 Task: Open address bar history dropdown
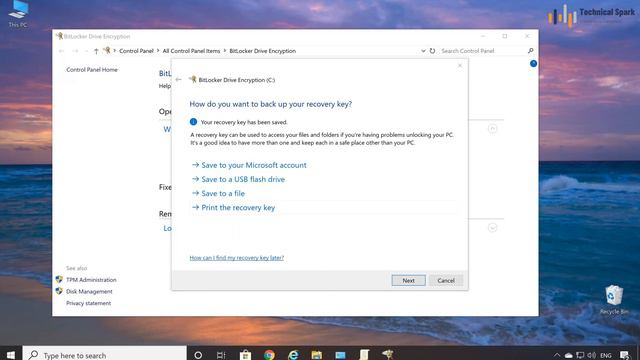423,51
